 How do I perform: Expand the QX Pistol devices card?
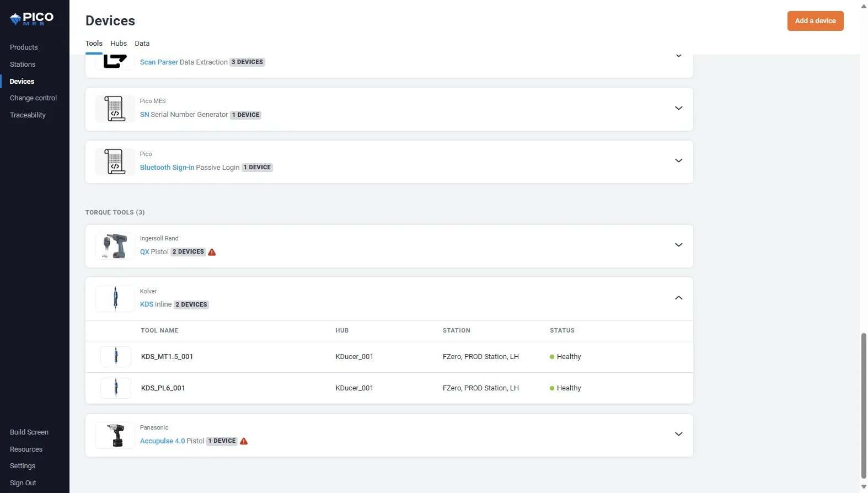[x=679, y=245]
